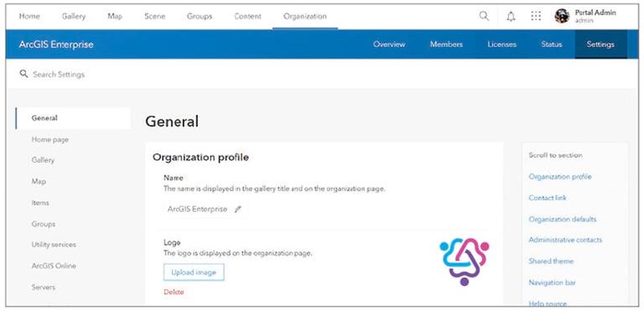Open the Content menu item
Image resolution: width=644 pixels, height=311 pixels.
[x=247, y=17]
